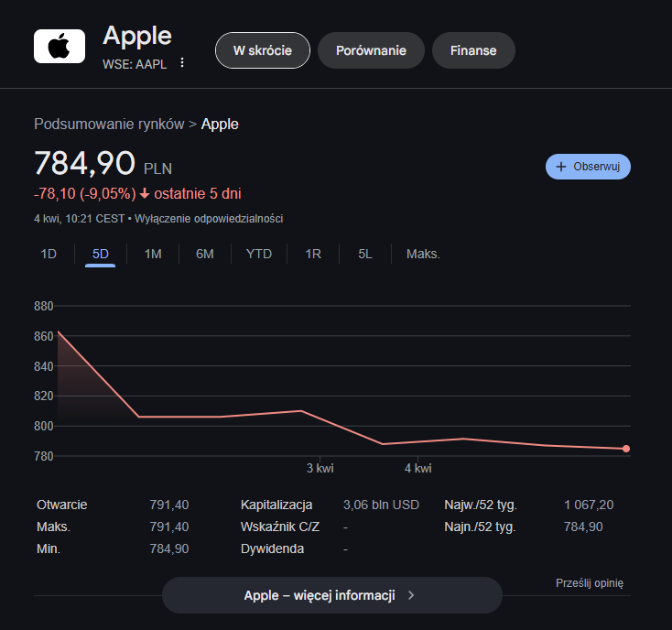This screenshot has height=630, width=672.
Task: Click the Min. value 784,90
Action: 168,549
